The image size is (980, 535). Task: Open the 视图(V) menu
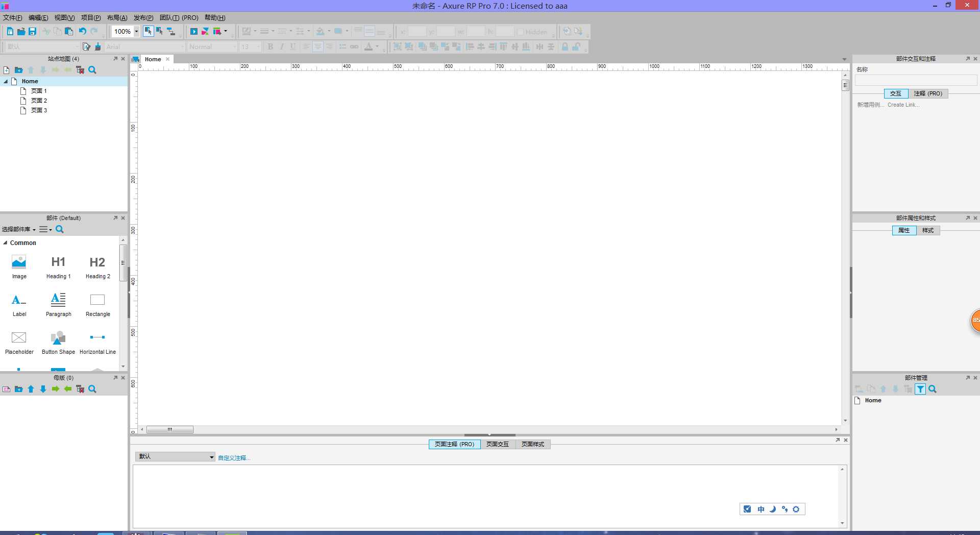[x=64, y=17]
